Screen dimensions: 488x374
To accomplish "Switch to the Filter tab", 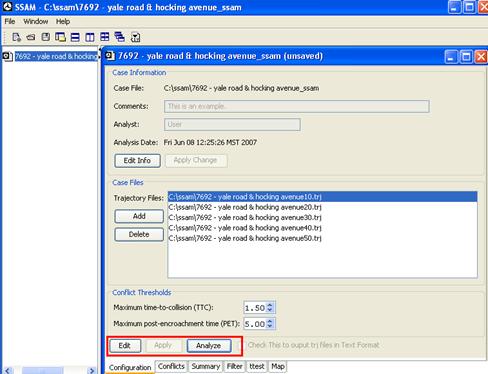I will 234,366.
